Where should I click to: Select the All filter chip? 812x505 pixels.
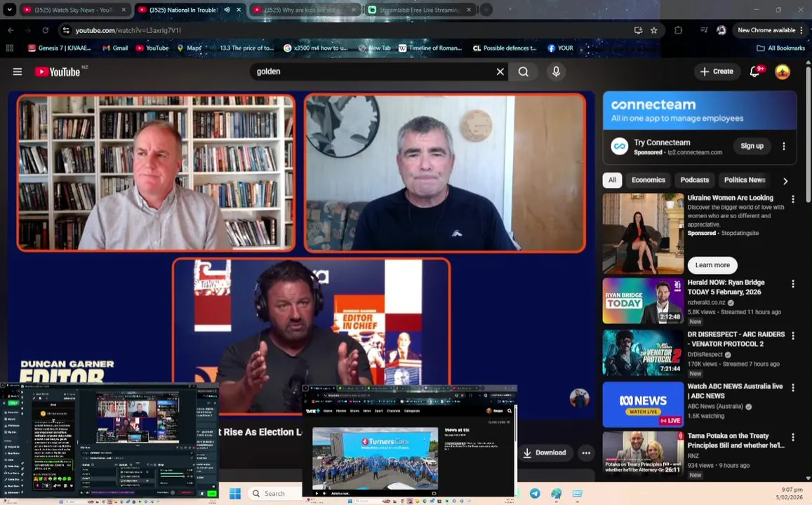pos(612,180)
